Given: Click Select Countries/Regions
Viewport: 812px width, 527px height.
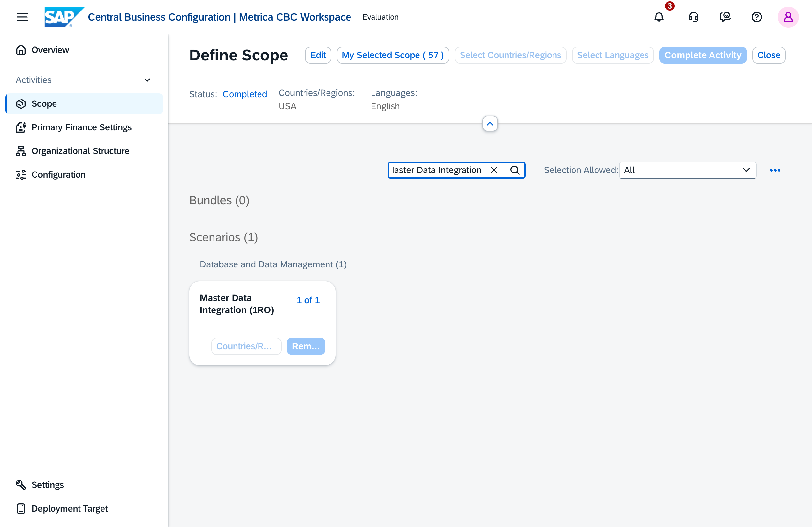Looking at the screenshot, I should (x=510, y=55).
